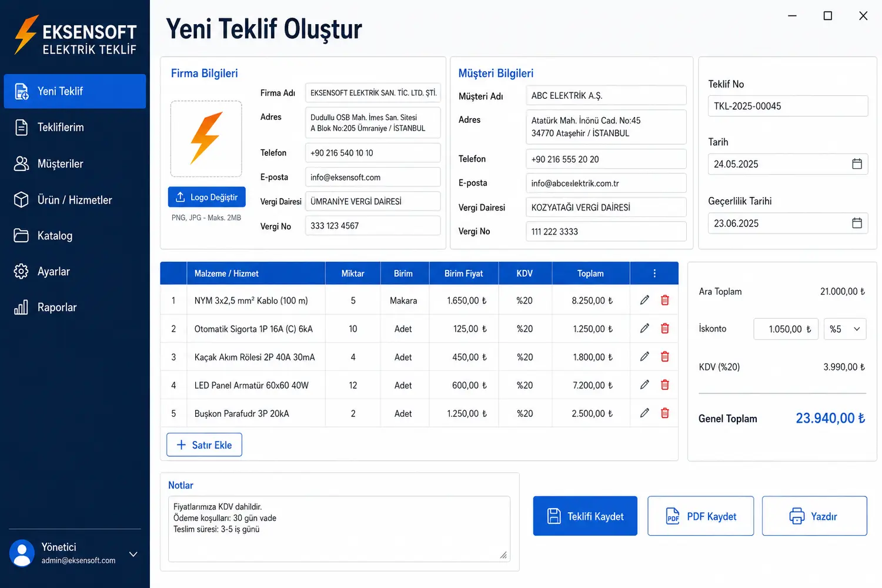
Task: Click the EKSENSOFT app logo
Action: pyautogui.click(x=75, y=35)
